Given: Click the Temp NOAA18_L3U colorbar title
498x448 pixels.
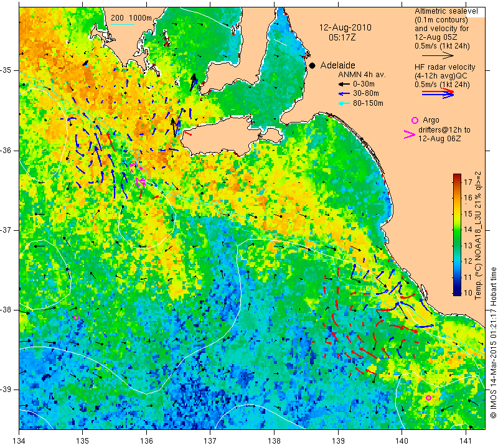Looking at the screenshot, I should tap(478, 235).
